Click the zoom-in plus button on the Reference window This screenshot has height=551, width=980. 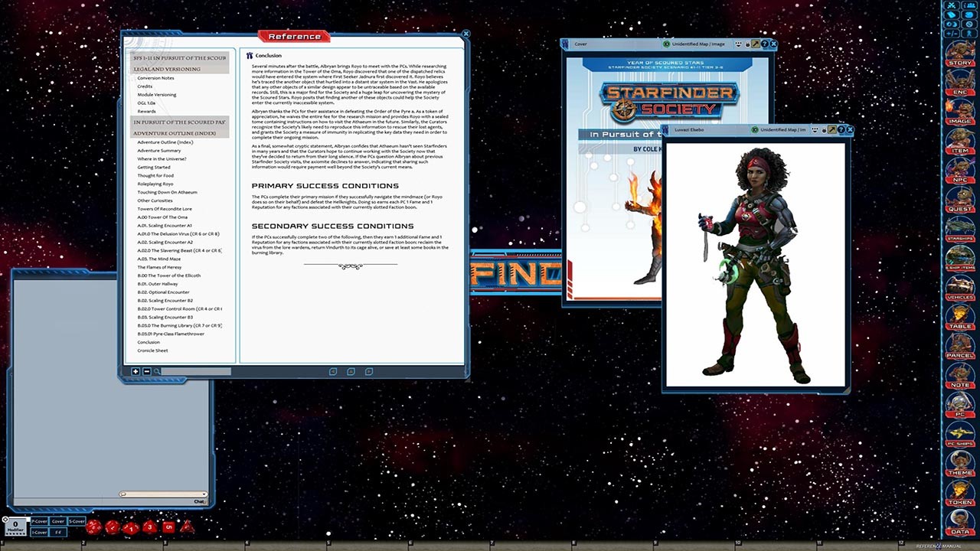[136, 371]
